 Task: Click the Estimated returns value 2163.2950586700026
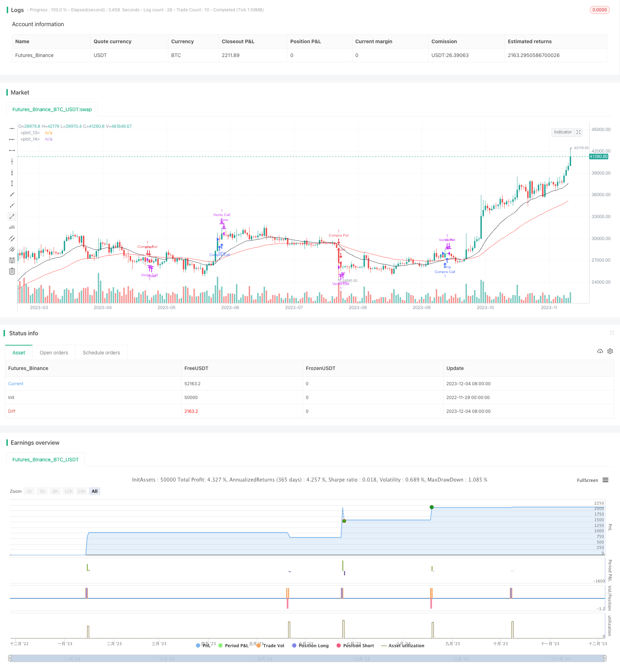(534, 55)
